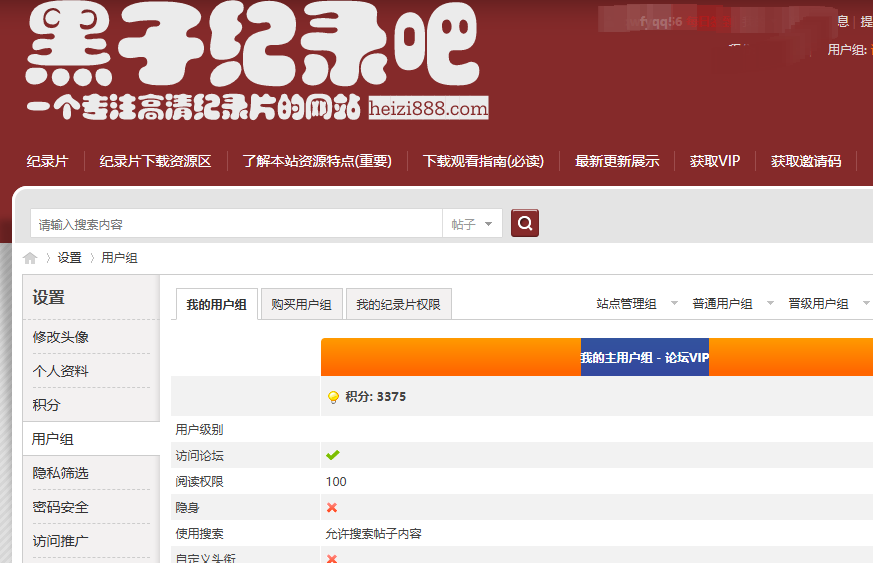Click the 访问论坛 row label
This screenshot has height=563, width=873.
point(199,456)
